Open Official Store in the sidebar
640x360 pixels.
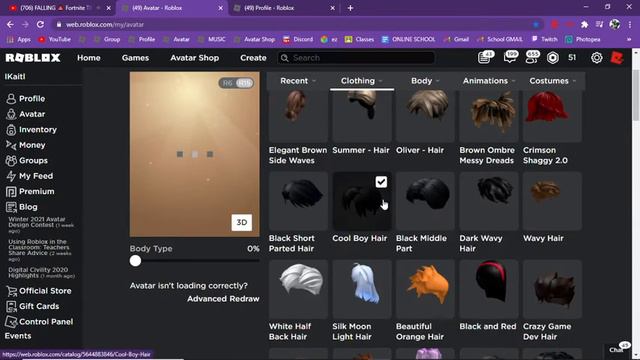coord(38,291)
